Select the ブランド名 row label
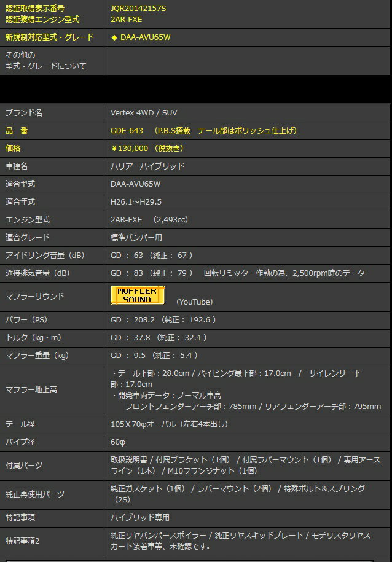Image resolution: width=392 pixels, height=562 pixels. [x=24, y=112]
